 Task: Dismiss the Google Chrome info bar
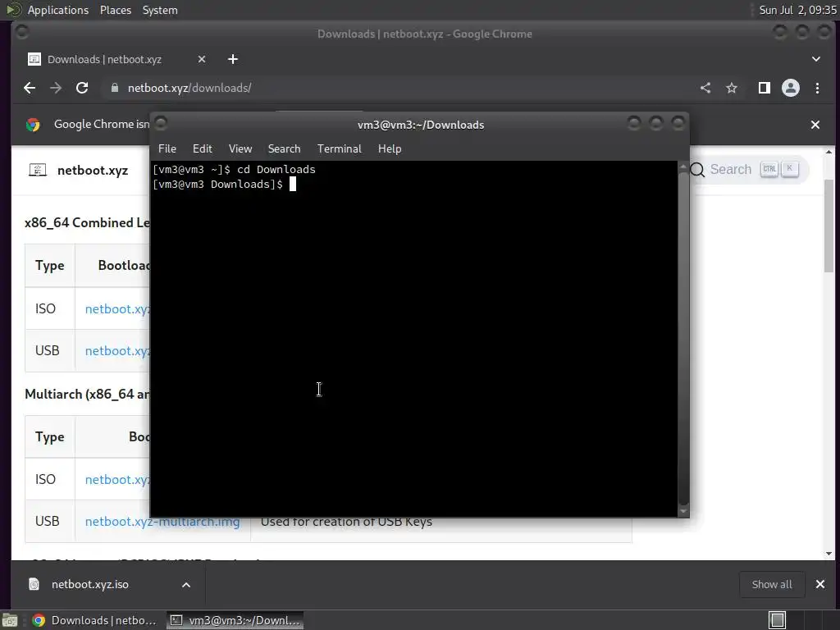tap(815, 125)
